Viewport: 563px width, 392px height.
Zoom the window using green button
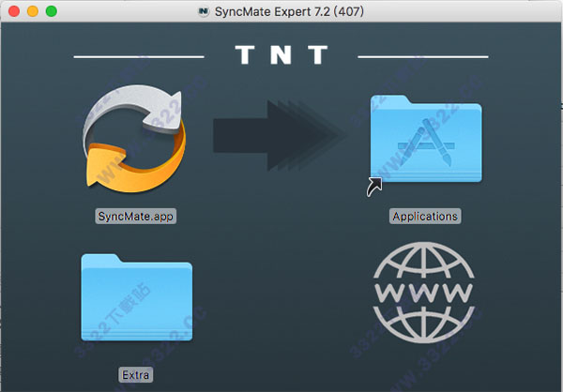52,11
